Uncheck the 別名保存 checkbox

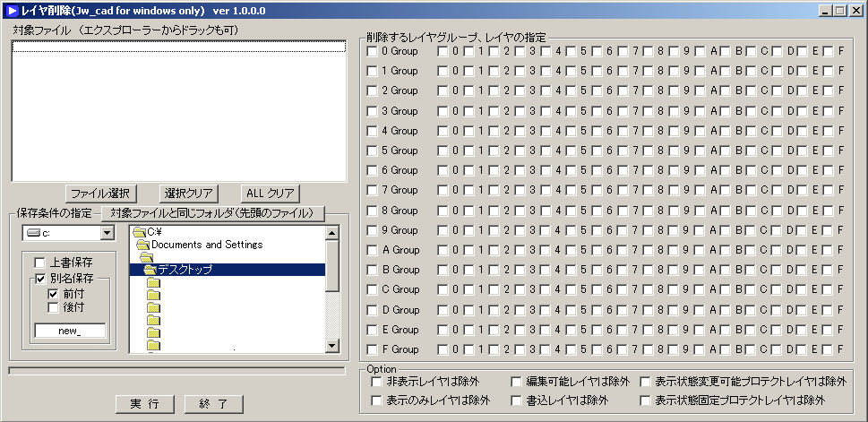pos(39,279)
